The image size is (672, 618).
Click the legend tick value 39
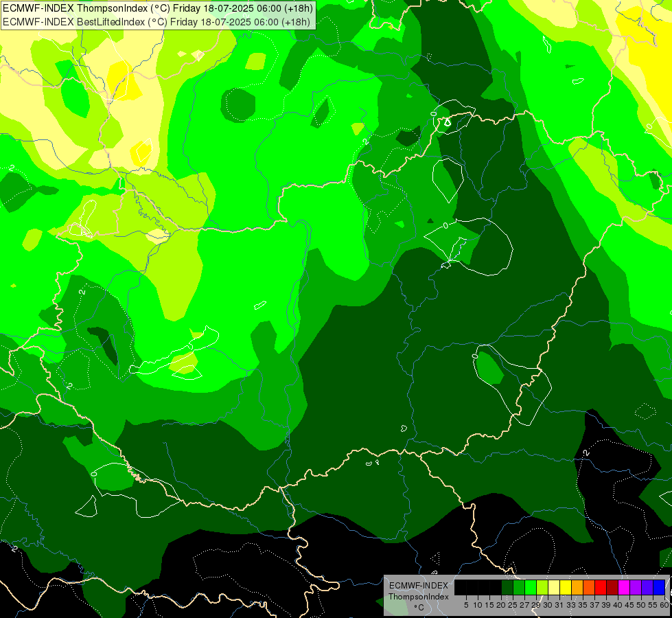pos(606,605)
